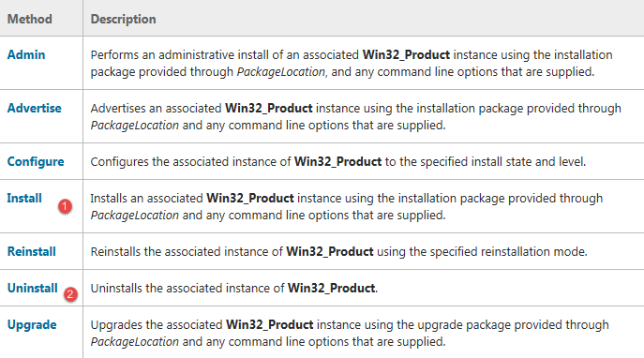Screen dimensions: 644x358
Task: Open the Upgrade method link
Action: pyautogui.click(x=32, y=325)
